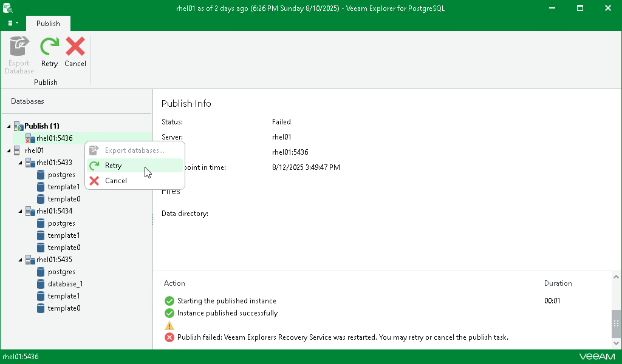The width and height of the screenshot is (622, 364).
Task: Click the action log scrollbar thumb
Action: point(616,323)
